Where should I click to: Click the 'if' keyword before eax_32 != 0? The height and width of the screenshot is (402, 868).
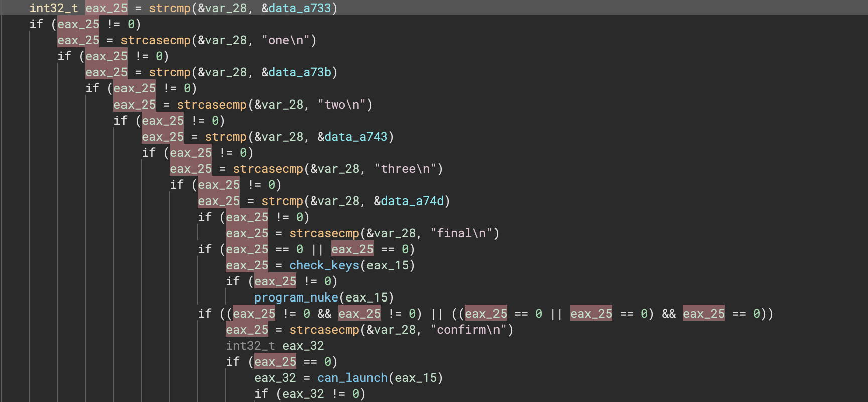click(x=261, y=394)
